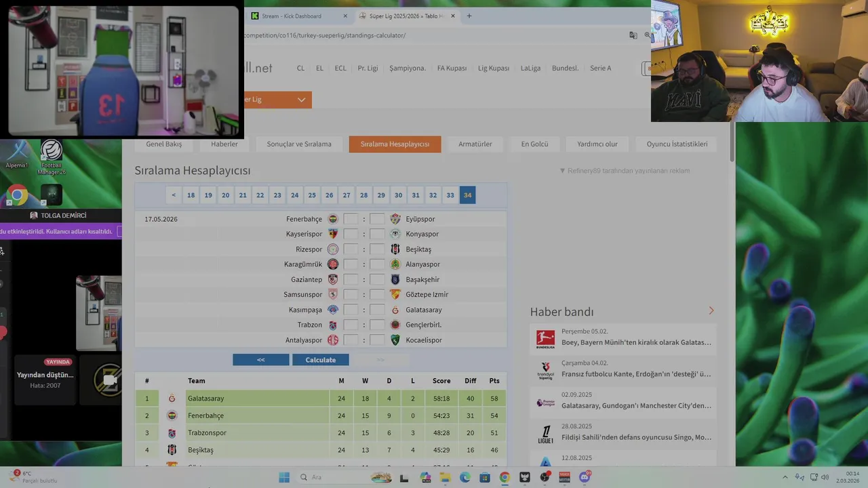Click Kasımpaşa home score field
This screenshot has width=868, height=488.
pos(351,310)
